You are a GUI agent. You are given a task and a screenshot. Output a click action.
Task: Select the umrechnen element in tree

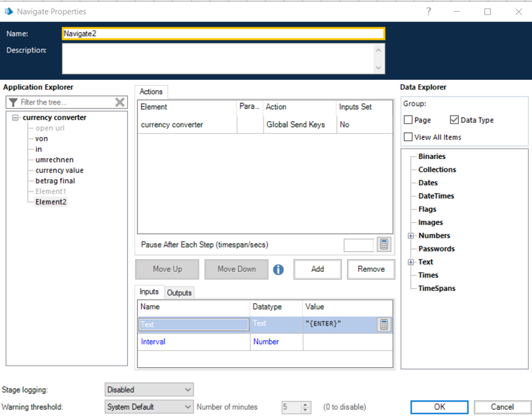(x=54, y=160)
